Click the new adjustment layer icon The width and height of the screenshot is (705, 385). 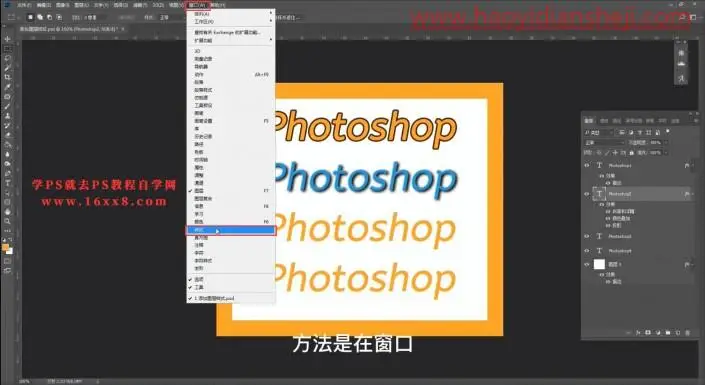658,333
